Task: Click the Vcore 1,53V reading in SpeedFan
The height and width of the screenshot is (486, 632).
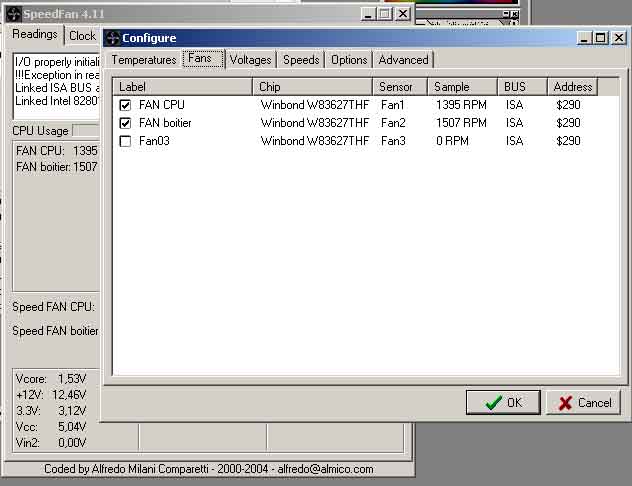Action: (51, 379)
